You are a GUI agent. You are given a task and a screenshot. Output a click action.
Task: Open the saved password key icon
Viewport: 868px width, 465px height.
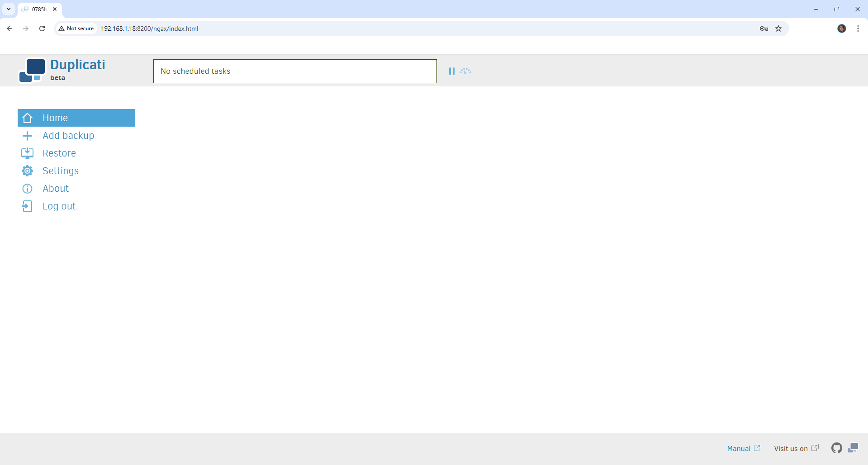pyautogui.click(x=764, y=28)
